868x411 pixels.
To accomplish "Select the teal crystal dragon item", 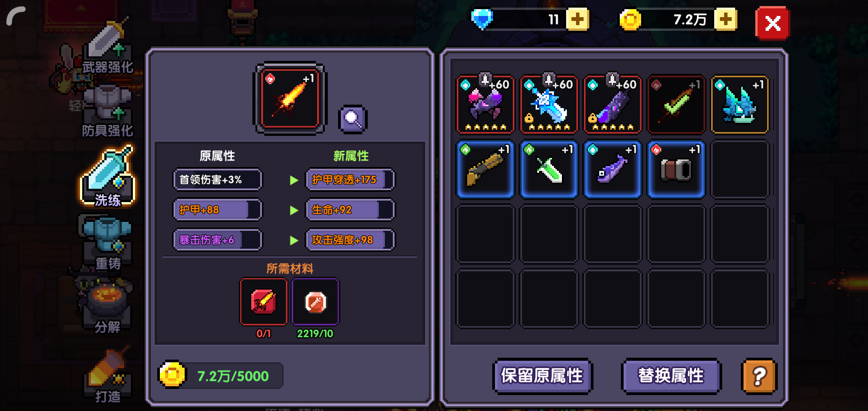I will [x=740, y=104].
